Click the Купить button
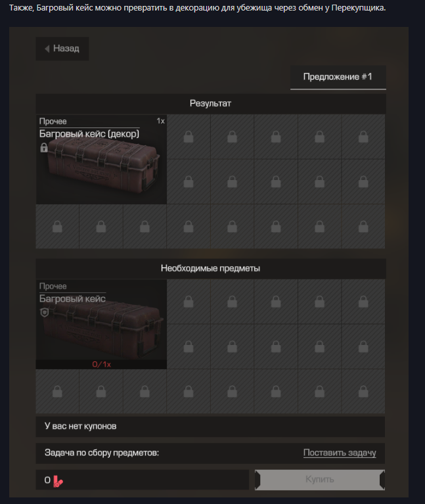Image resolution: width=425 pixels, height=504 pixels. coord(320,480)
